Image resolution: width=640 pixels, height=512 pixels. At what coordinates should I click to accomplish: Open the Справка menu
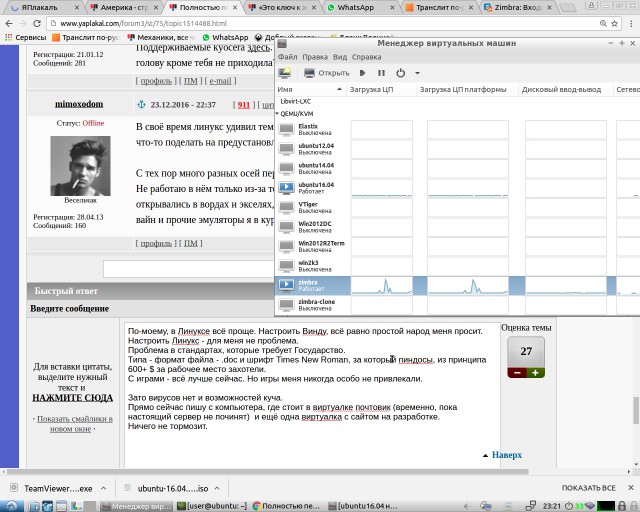point(367,57)
